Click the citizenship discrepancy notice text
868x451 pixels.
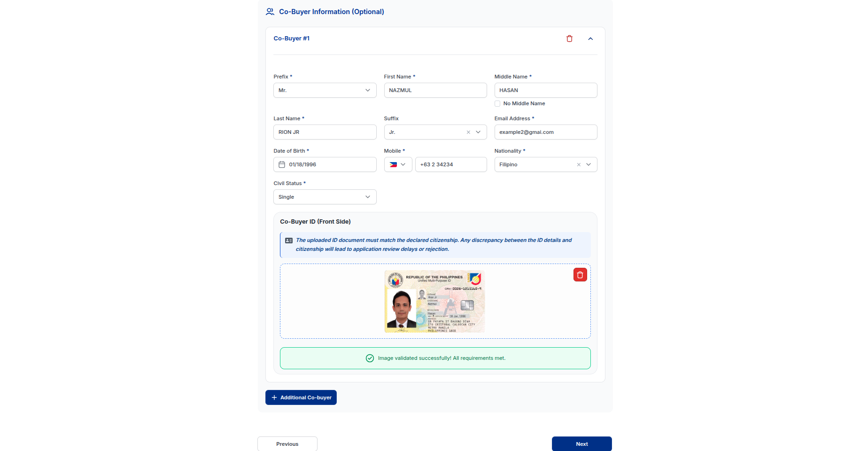[434, 245]
